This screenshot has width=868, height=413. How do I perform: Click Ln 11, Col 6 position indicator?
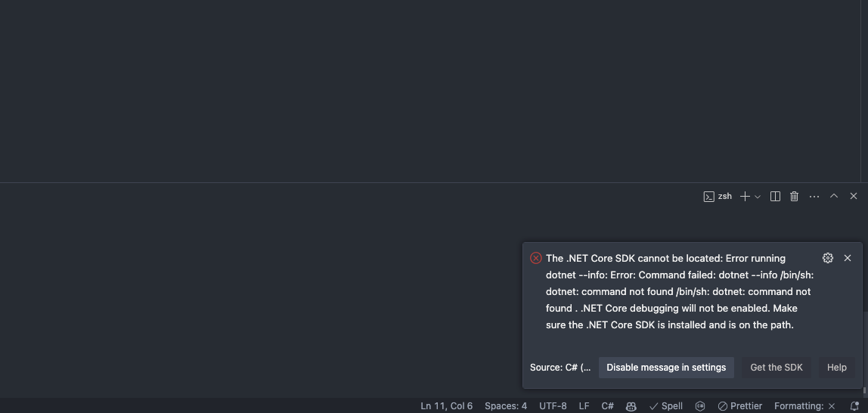coord(446,406)
